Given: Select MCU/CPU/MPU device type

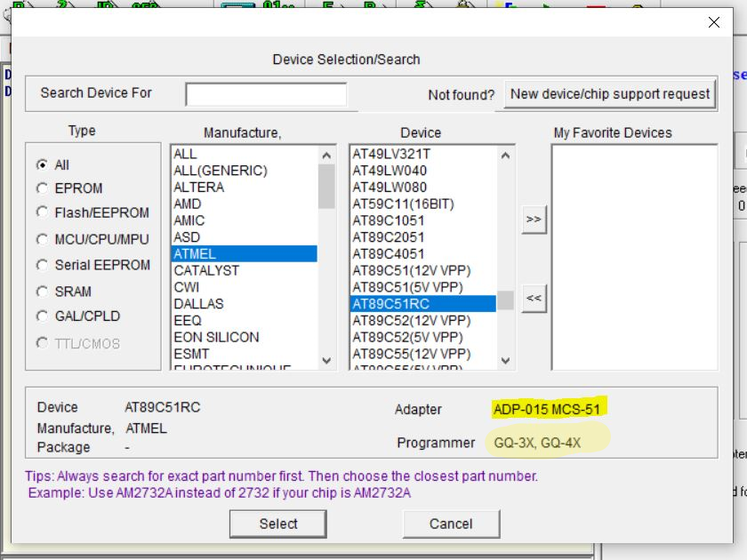Looking at the screenshot, I should [42, 239].
